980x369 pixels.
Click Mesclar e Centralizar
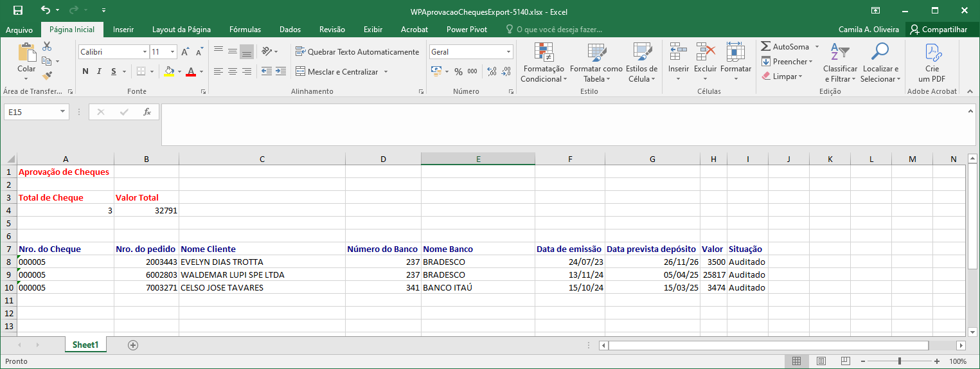click(337, 71)
